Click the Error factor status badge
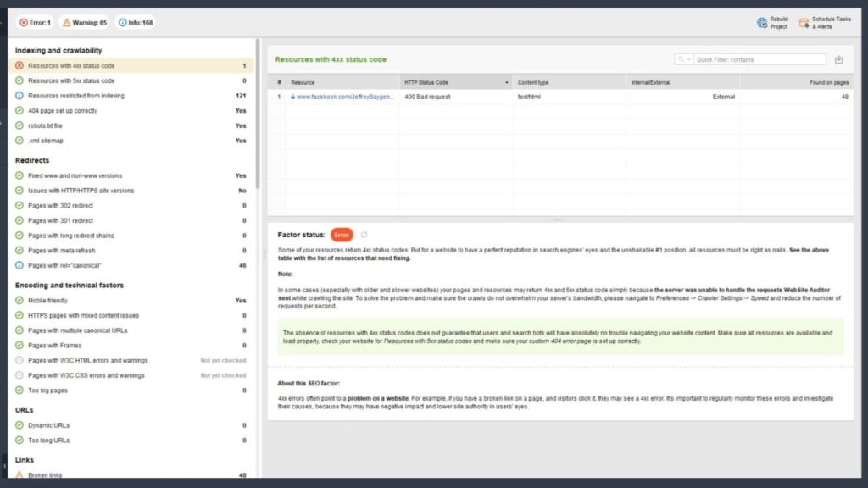Viewport: 868px width, 488px height. [342, 235]
